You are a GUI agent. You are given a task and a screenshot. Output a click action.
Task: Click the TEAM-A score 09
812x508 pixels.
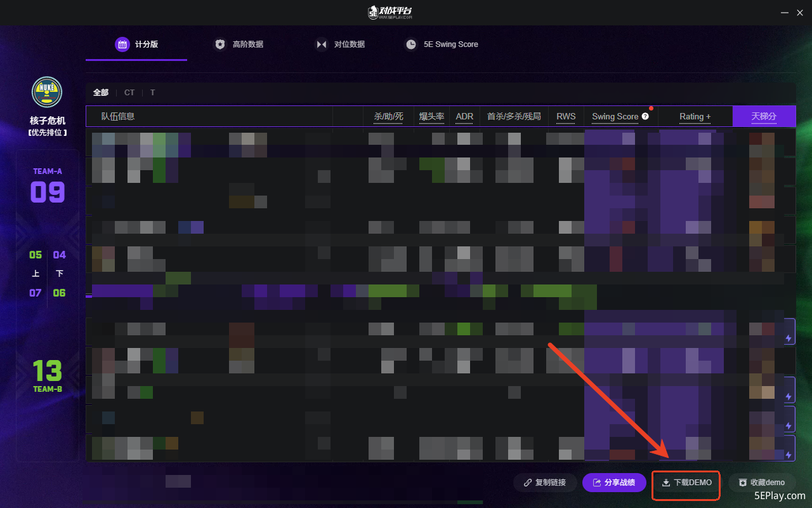point(48,192)
